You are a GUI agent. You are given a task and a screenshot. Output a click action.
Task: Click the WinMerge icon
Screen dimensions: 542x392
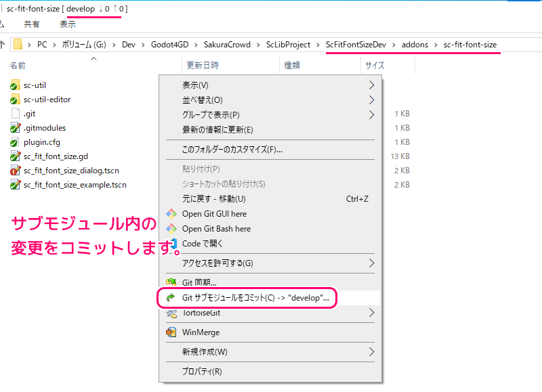tap(171, 332)
